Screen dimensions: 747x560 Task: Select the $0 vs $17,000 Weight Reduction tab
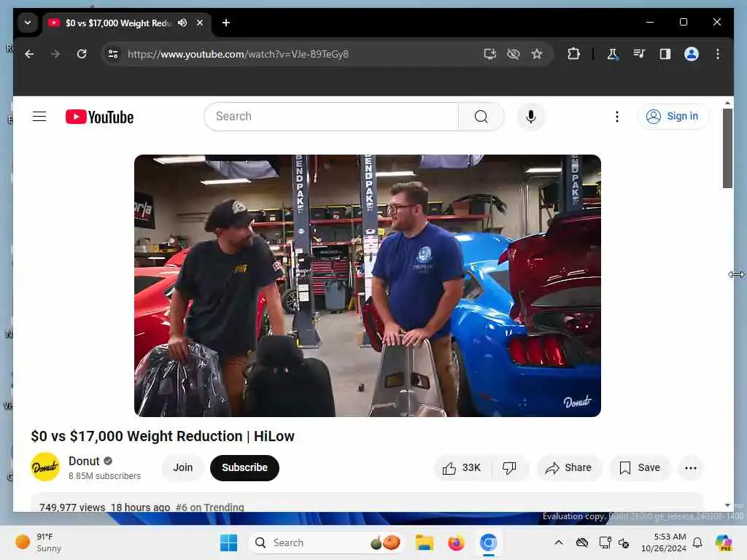[127, 23]
